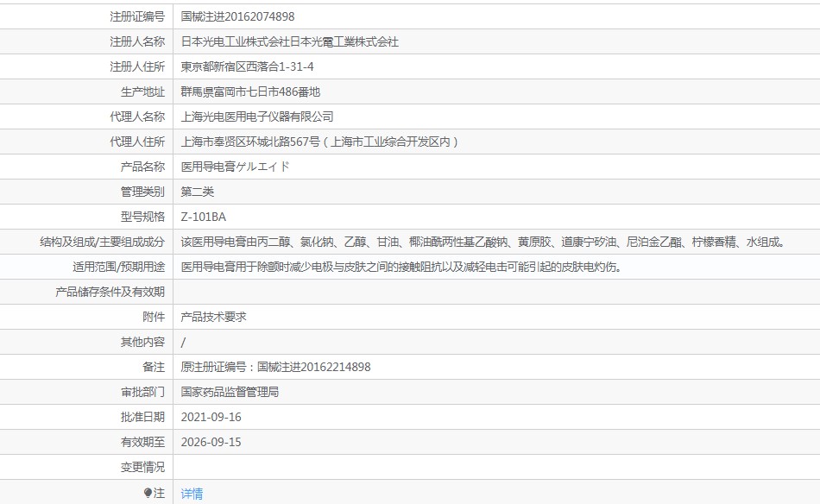
Task: Click the 有效期至 label
Action: click(142, 443)
